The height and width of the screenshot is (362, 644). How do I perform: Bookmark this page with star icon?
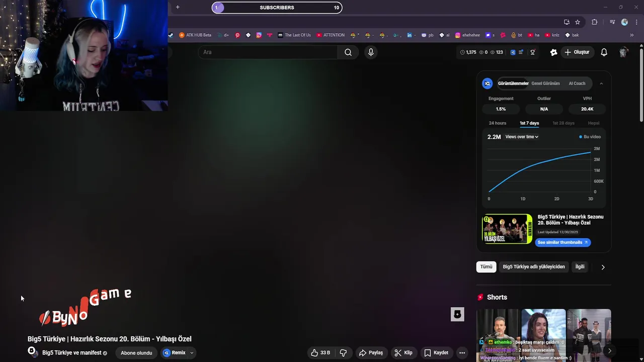coord(578,22)
